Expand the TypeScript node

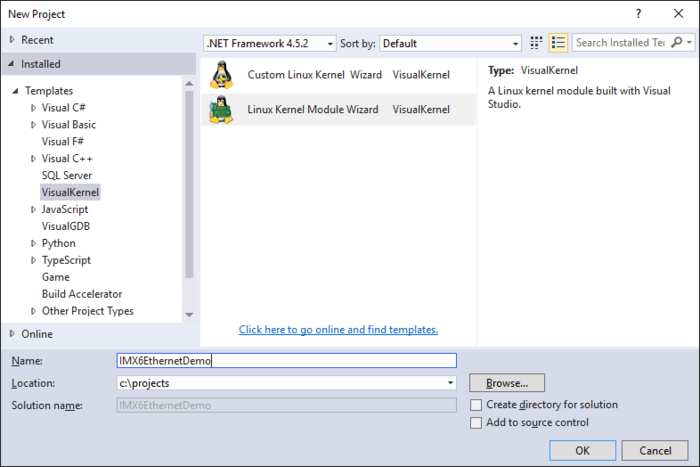coord(33,260)
